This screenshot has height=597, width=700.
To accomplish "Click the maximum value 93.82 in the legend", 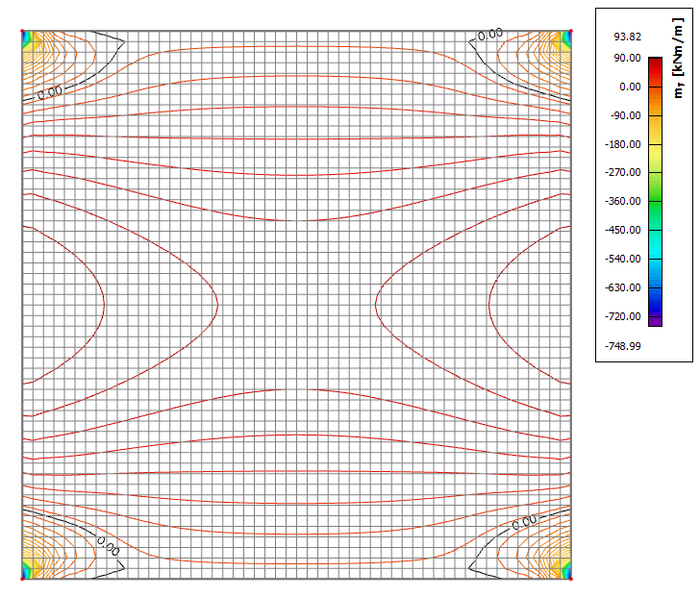I will [627, 37].
